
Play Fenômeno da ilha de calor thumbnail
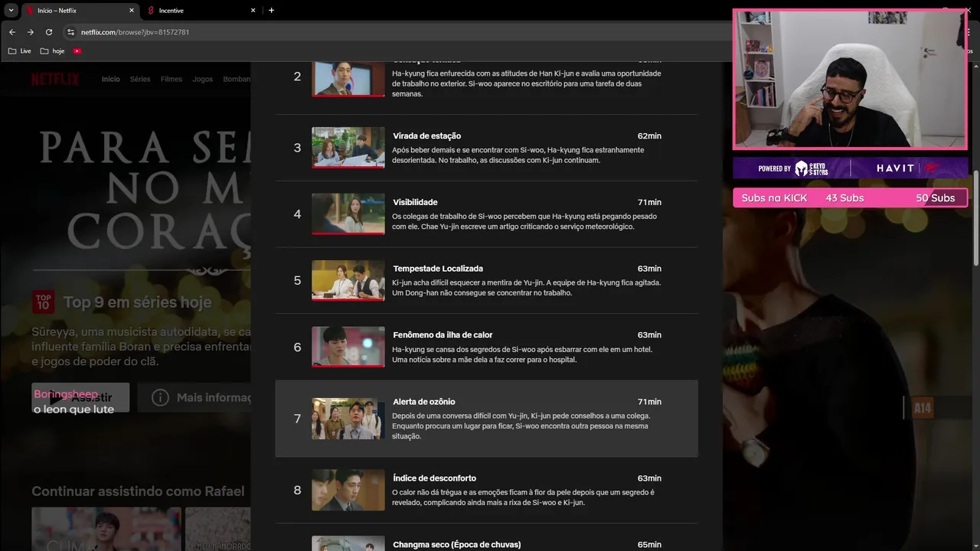348,347
